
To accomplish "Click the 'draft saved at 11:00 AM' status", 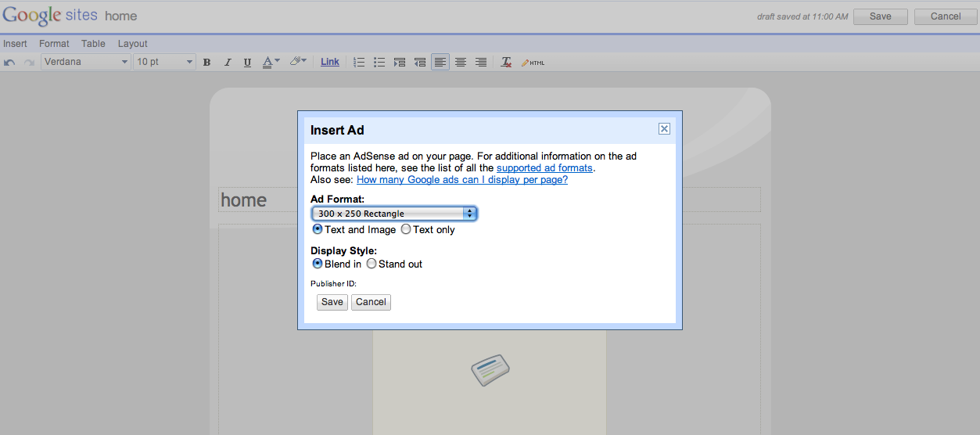I will coord(802,16).
